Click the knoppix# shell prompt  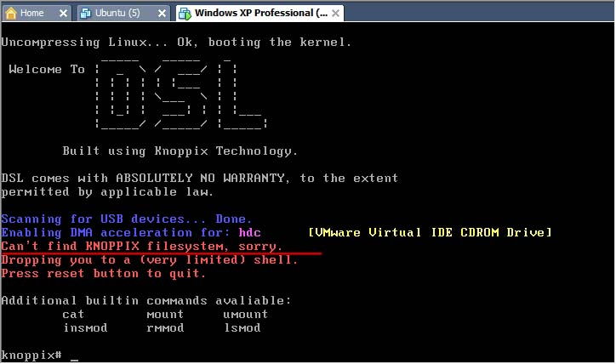pyautogui.click(x=31, y=355)
